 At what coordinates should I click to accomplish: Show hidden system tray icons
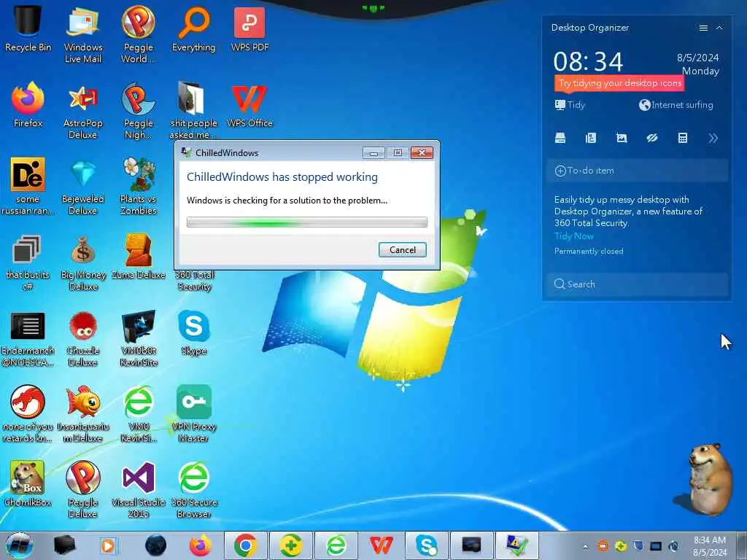[x=586, y=546]
